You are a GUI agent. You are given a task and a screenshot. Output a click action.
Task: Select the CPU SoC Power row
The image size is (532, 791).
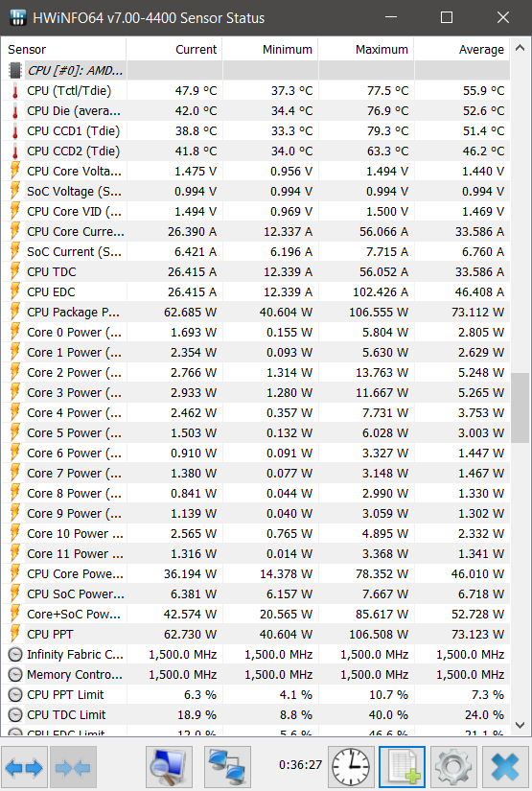pyautogui.click(x=256, y=594)
